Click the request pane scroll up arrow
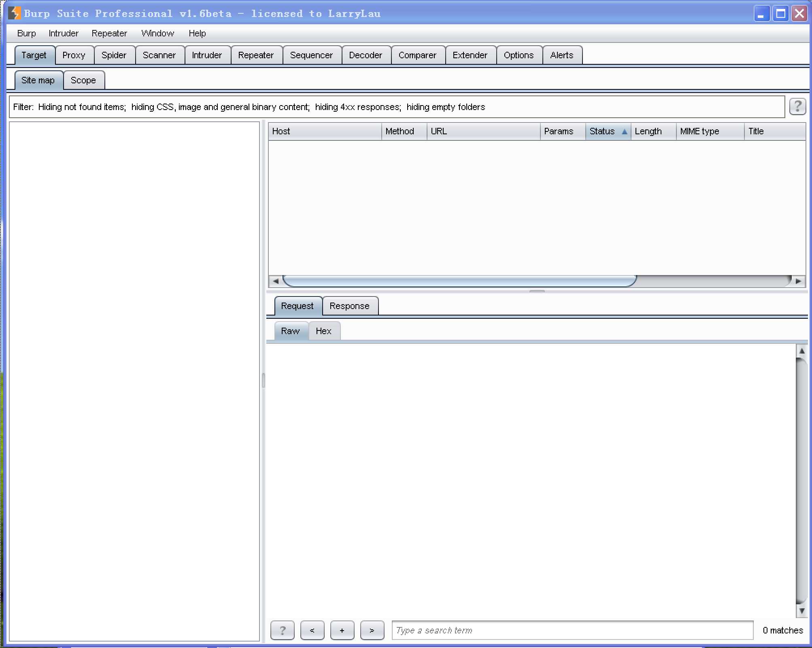This screenshot has width=812, height=648. tap(801, 351)
